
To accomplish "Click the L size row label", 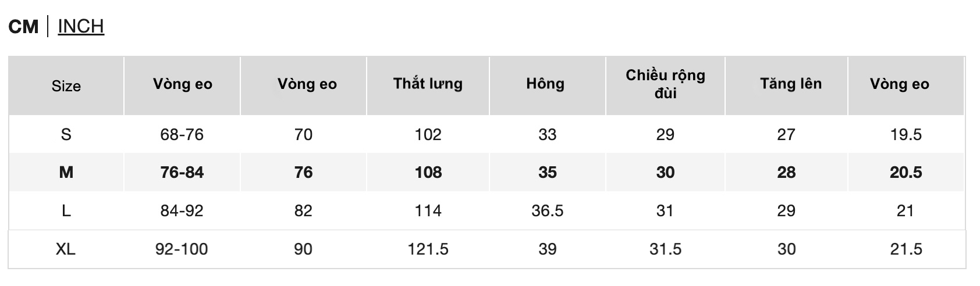I will pyautogui.click(x=66, y=210).
